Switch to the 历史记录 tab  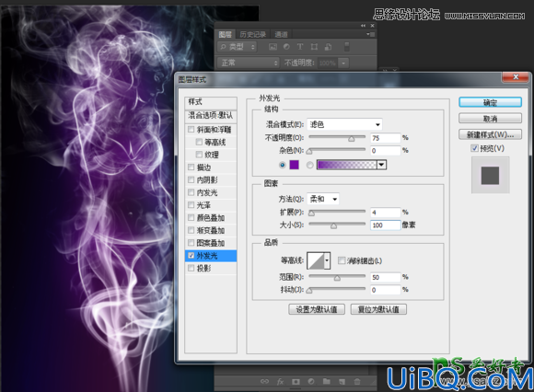pyautogui.click(x=252, y=34)
